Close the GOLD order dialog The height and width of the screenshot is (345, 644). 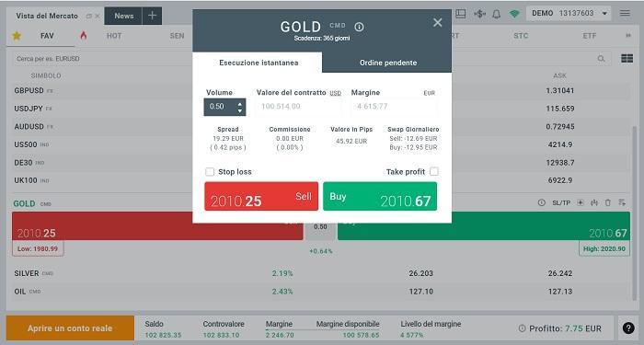[437, 23]
